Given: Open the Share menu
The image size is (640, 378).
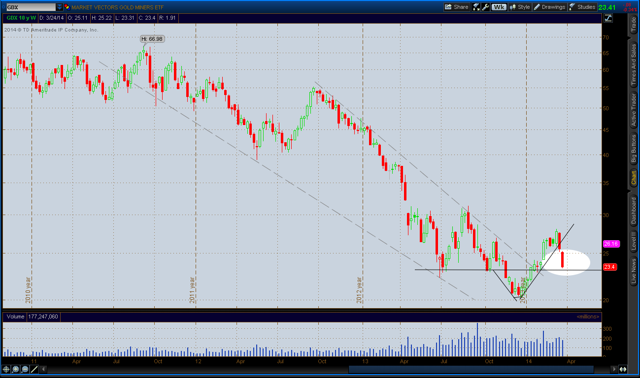Looking at the screenshot, I should coord(456,7).
